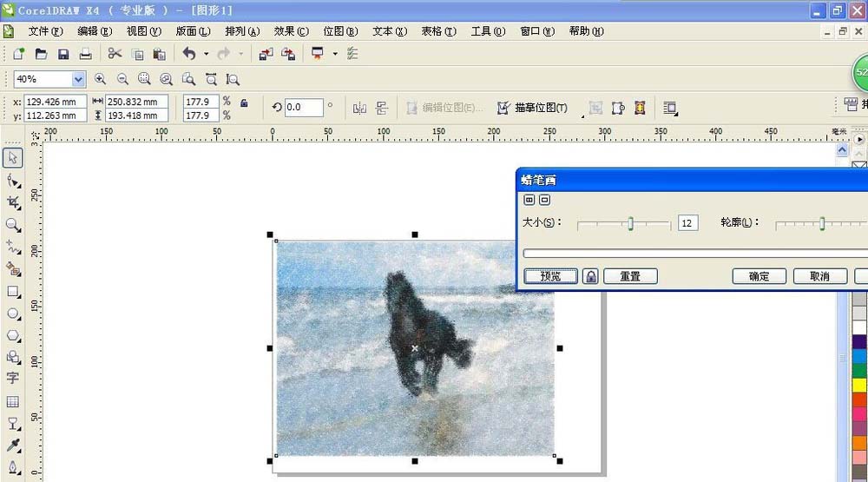Open the 编辑(E) menu

click(x=95, y=31)
